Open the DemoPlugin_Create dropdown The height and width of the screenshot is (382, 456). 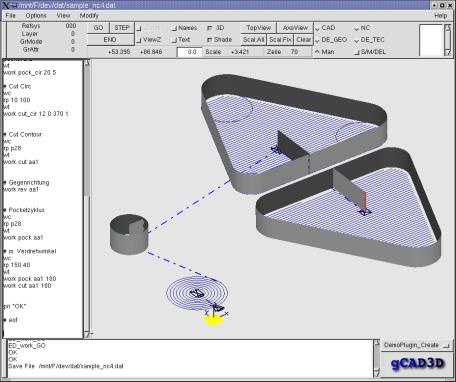click(x=416, y=345)
